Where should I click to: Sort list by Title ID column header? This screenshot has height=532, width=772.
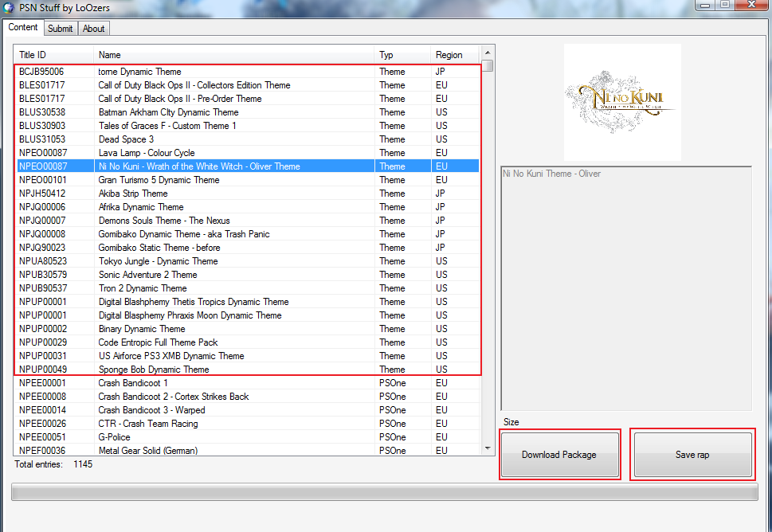53,55
